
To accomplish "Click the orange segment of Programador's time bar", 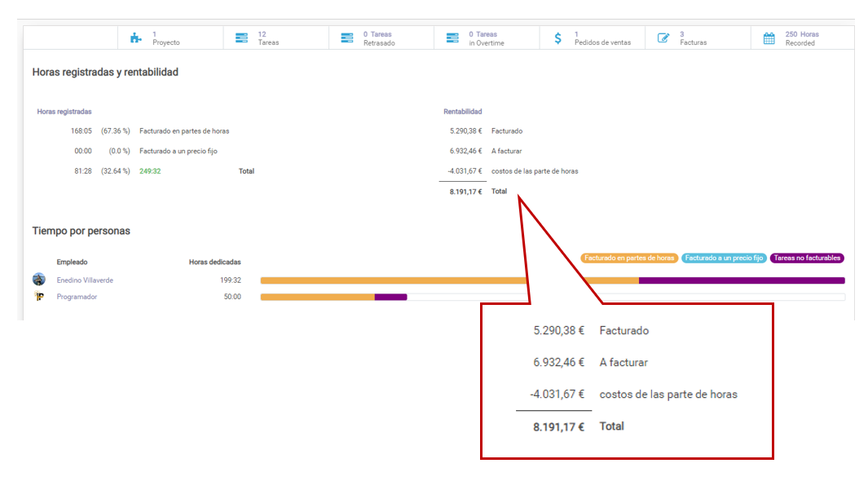I will (x=317, y=297).
